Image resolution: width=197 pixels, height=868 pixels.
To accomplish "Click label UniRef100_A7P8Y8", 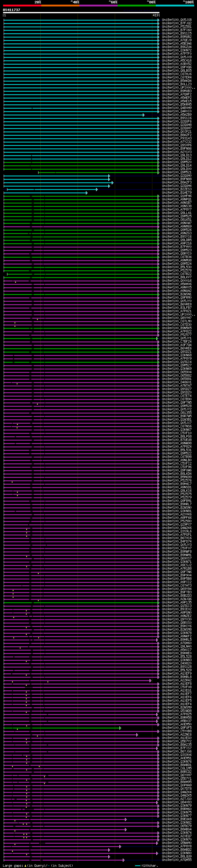I will [177, 847].
